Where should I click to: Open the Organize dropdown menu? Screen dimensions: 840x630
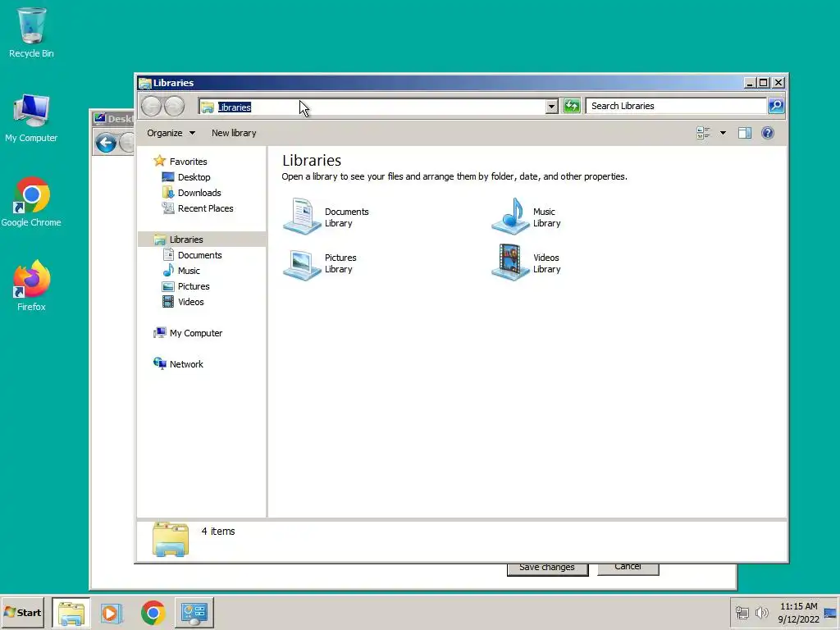[x=171, y=133]
